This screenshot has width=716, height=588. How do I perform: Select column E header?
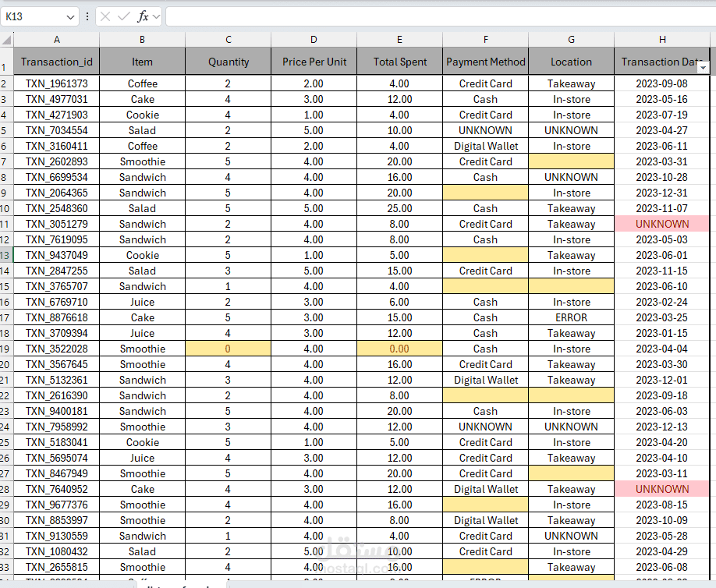(399, 40)
